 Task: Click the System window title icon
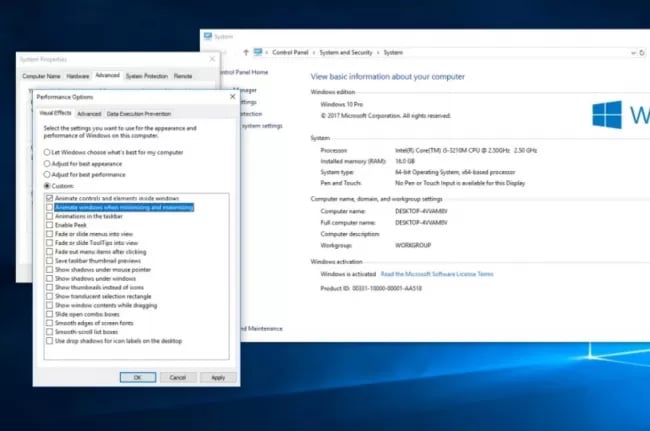click(x=208, y=36)
